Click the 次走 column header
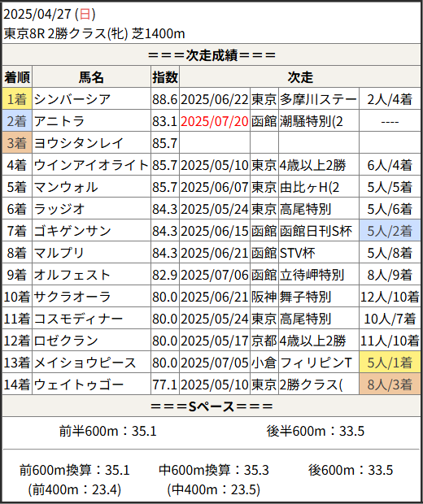 click(x=300, y=77)
